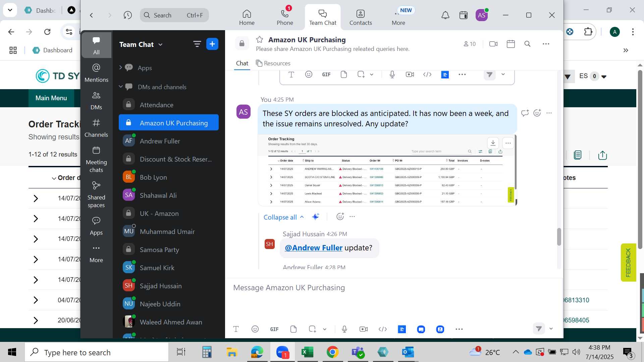Open the Phone tab with notification badge
Image resolution: width=644 pixels, height=362 pixels.
285,17
